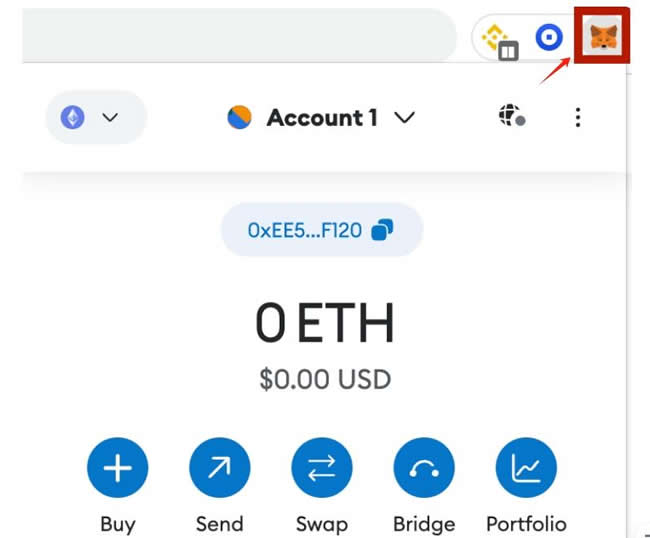Click the copy icon beside the address
Screen dimensions: 650x538
[382, 230]
